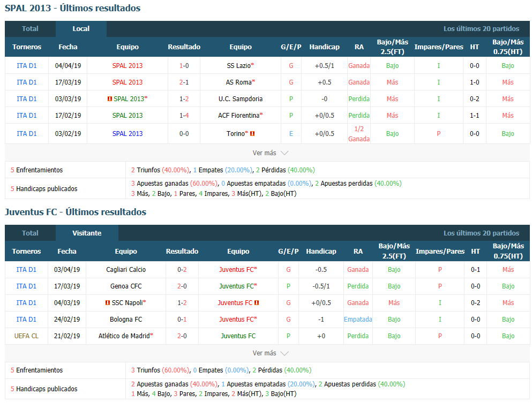Click SPAL 2013 in the 04/04/19 row

point(128,66)
